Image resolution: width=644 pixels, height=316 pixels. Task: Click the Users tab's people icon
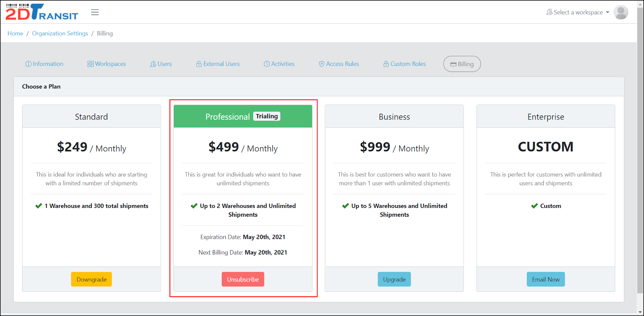click(153, 64)
